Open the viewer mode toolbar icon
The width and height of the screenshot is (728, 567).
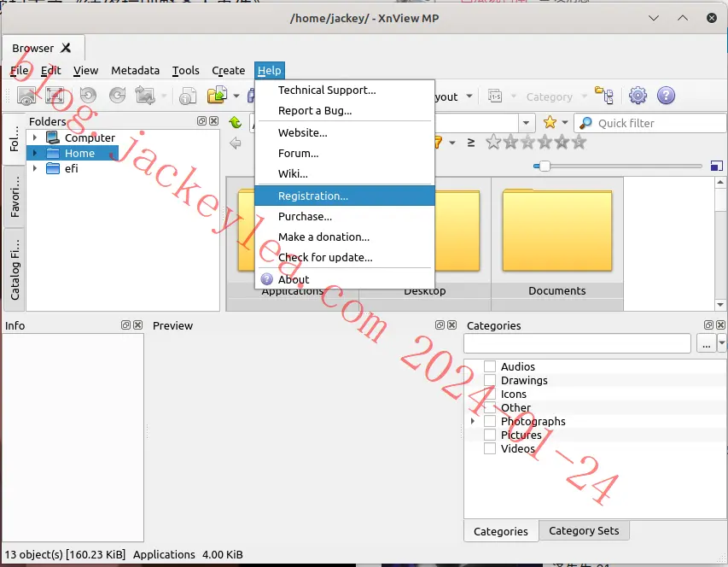[26, 96]
